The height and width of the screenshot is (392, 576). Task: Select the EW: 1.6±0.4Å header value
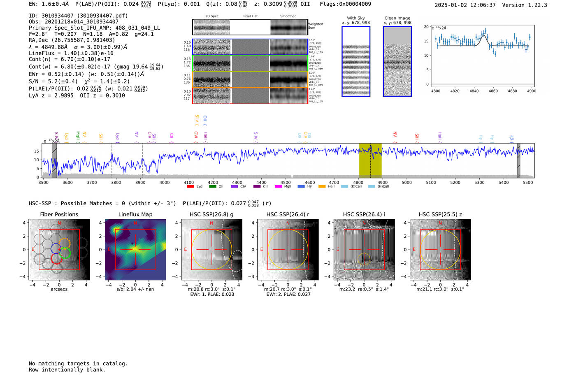tap(49, 4)
